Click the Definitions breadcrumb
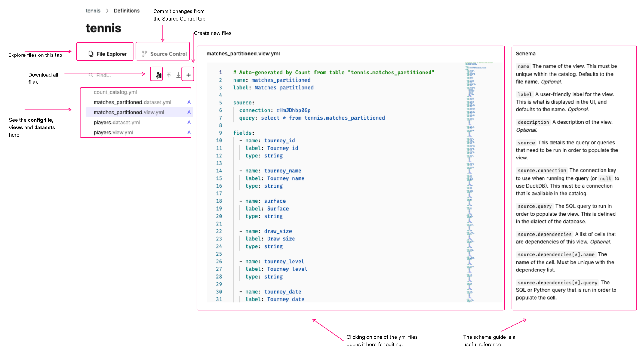Screen dimensions: 644x353 (x=126, y=11)
